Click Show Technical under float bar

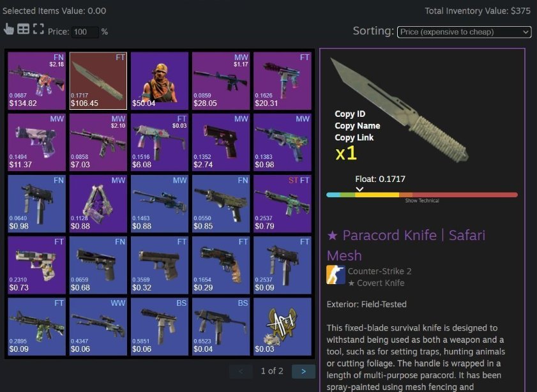tap(422, 200)
